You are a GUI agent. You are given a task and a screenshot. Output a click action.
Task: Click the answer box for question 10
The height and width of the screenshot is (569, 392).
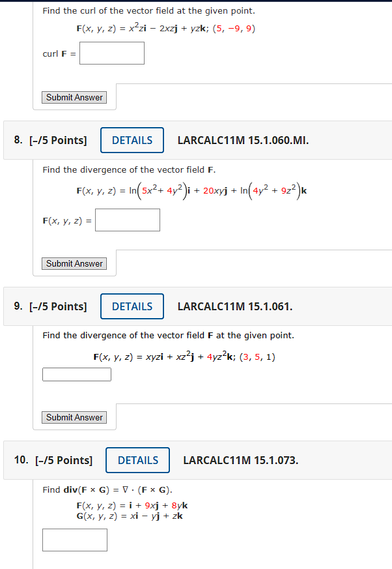74,540
